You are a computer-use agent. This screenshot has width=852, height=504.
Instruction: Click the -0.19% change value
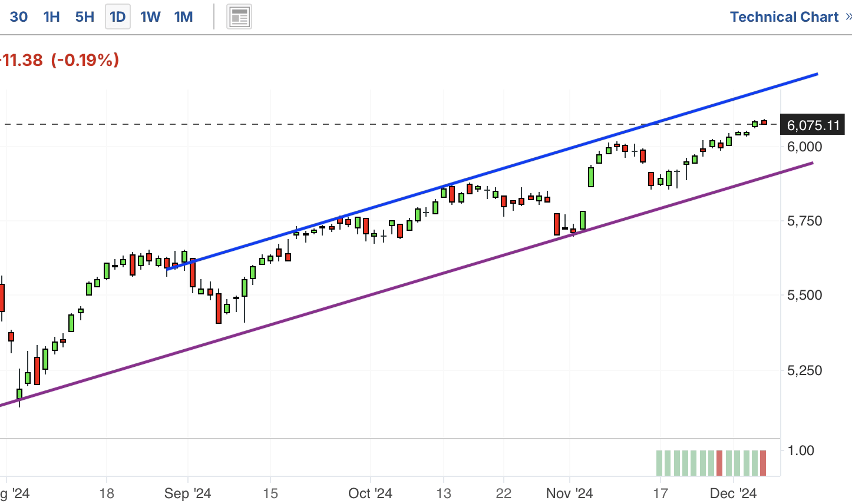pyautogui.click(x=85, y=59)
